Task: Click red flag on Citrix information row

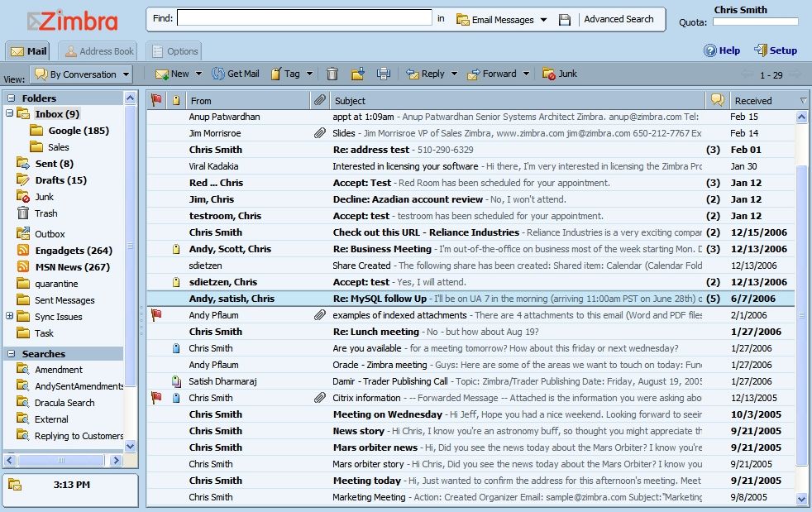Action: [156, 398]
